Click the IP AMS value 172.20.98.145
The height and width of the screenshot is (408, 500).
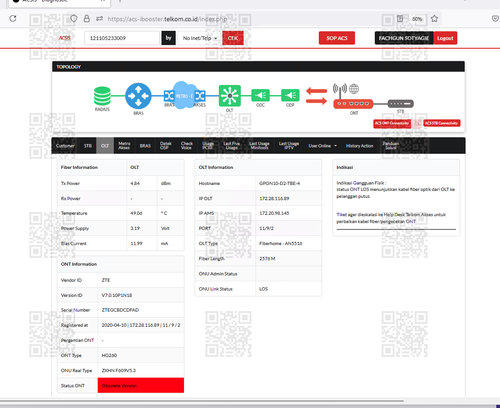click(x=274, y=213)
